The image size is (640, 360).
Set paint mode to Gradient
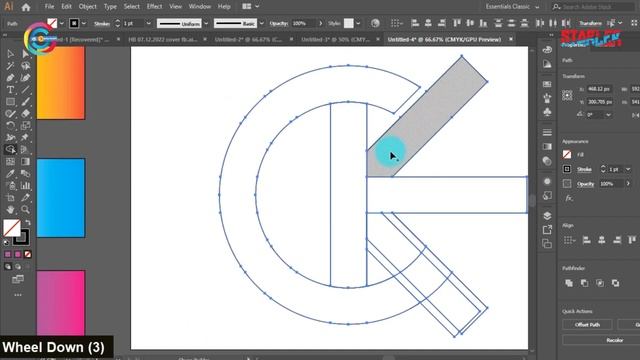18,254
